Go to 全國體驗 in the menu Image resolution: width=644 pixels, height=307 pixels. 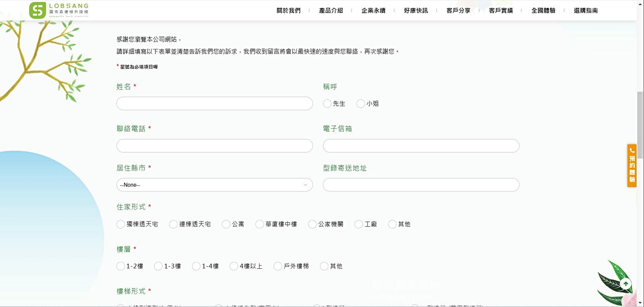[x=544, y=10]
